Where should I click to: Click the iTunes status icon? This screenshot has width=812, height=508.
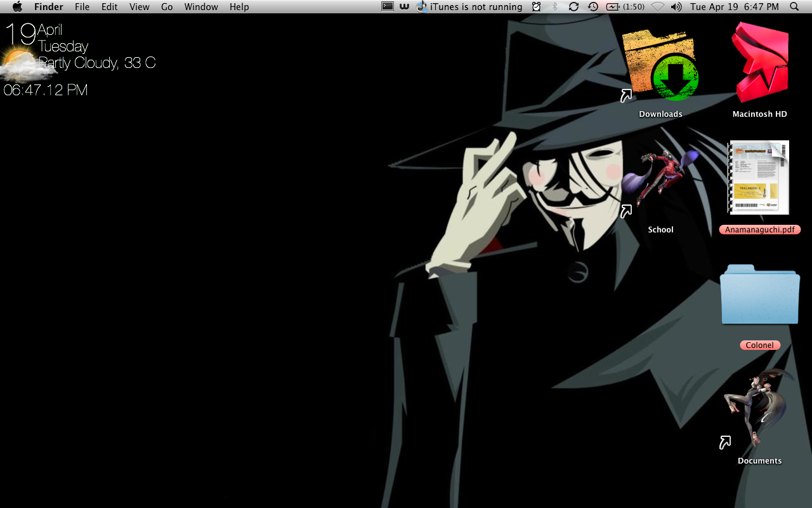pyautogui.click(x=422, y=6)
